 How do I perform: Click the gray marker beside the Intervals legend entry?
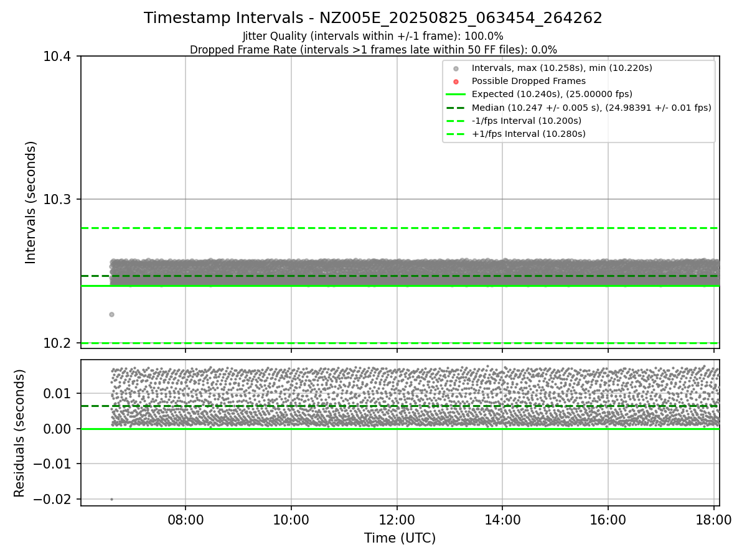456,68
